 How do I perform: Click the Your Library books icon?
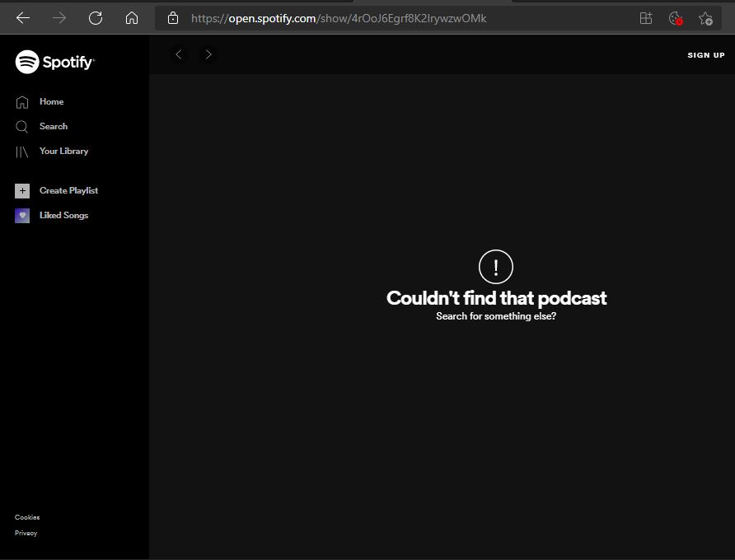point(22,152)
